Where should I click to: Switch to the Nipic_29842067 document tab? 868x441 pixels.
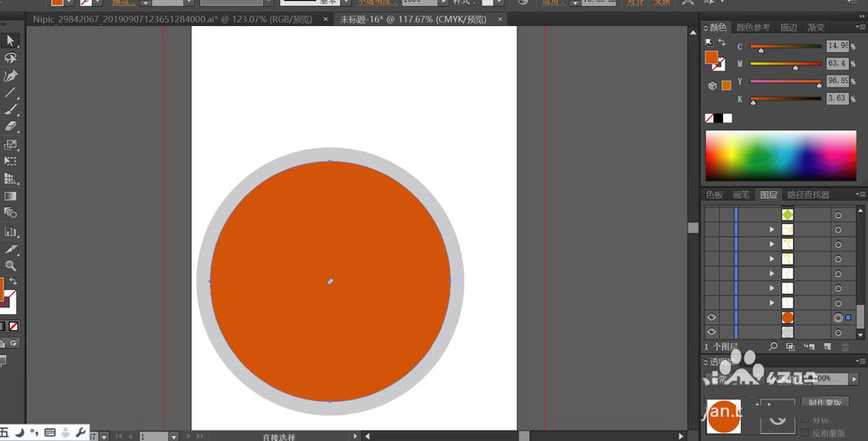[x=173, y=19]
